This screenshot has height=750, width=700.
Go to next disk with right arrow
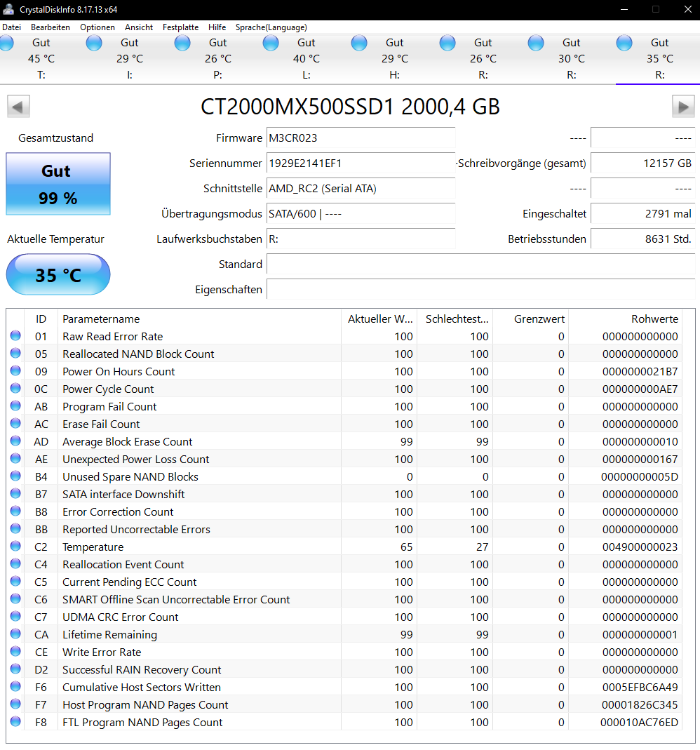(683, 106)
